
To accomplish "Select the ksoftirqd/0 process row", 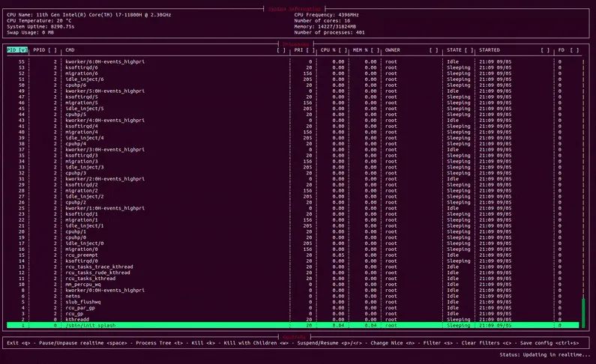I will (x=292, y=261).
